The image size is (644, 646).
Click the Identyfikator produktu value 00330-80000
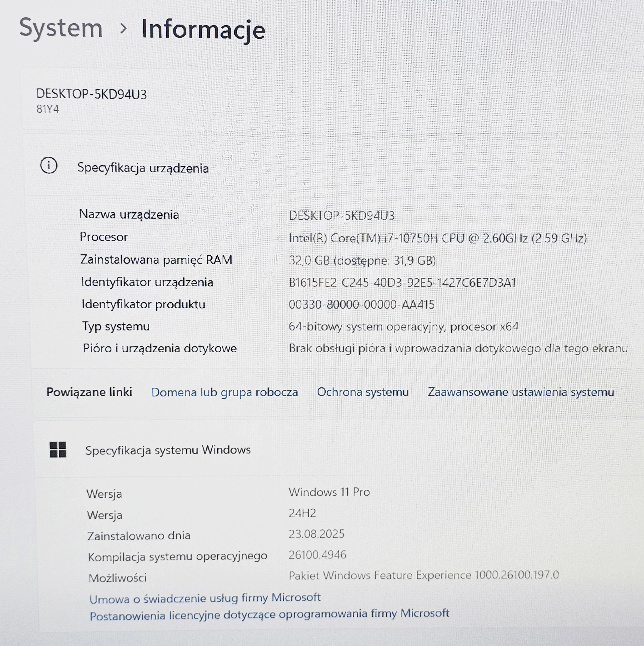click(362, 305)
